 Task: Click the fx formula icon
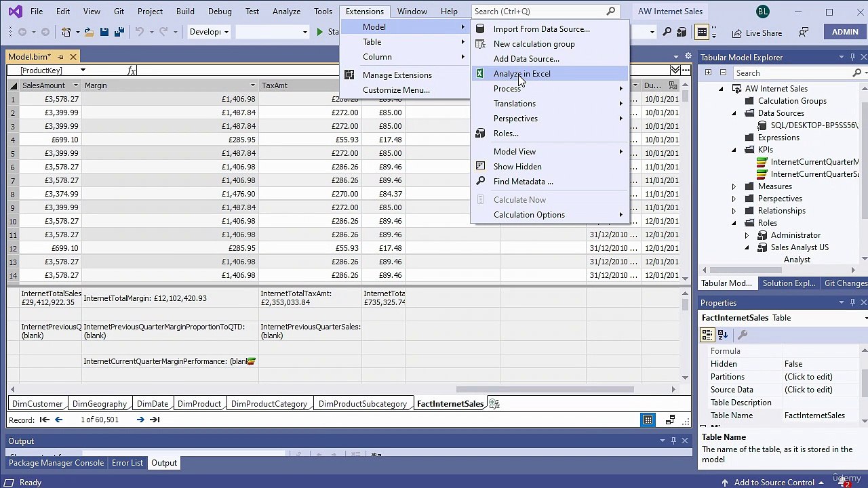[x=132, y=70]
